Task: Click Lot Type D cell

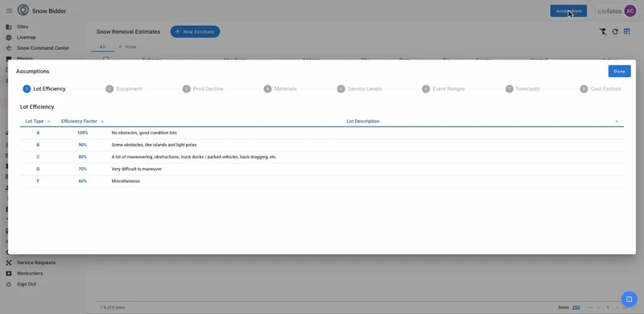Action: 38,169
